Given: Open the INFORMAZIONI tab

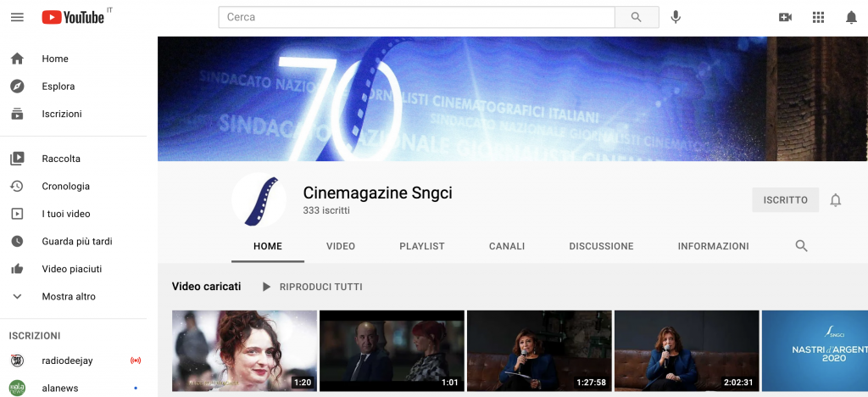Looking at the screenshot, I should tap(713, 246).
